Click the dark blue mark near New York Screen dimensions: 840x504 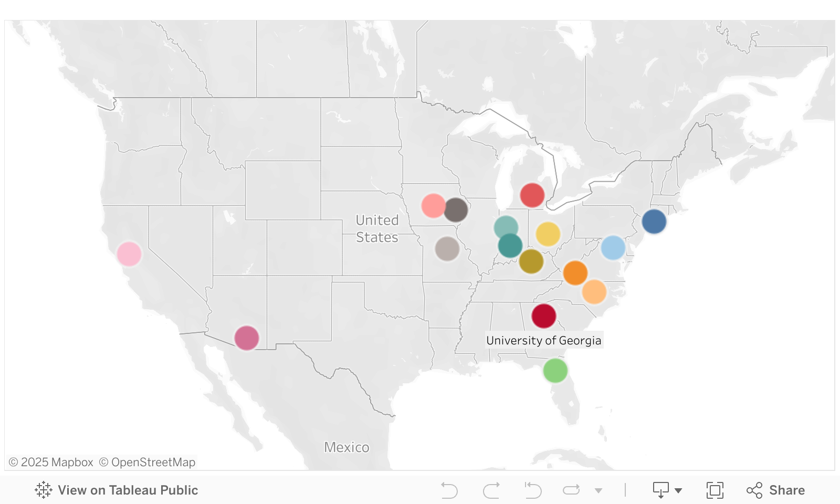point(654,222)
